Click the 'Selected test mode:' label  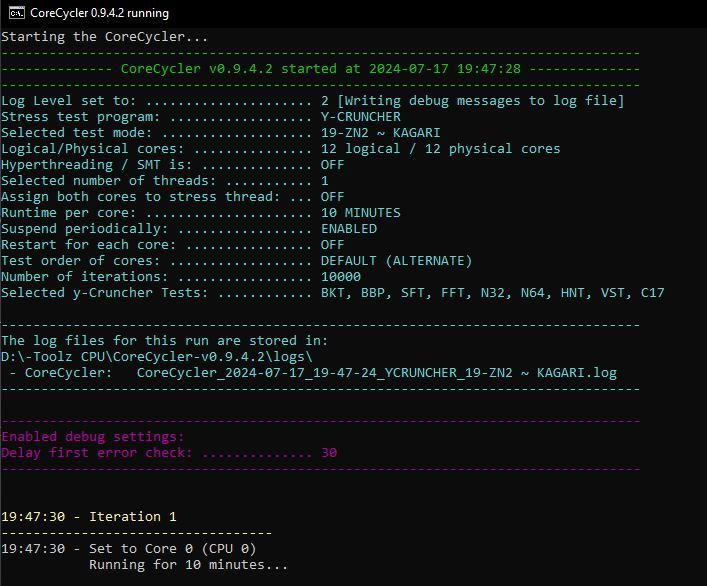pyautogui.click(x=77, y=133)
